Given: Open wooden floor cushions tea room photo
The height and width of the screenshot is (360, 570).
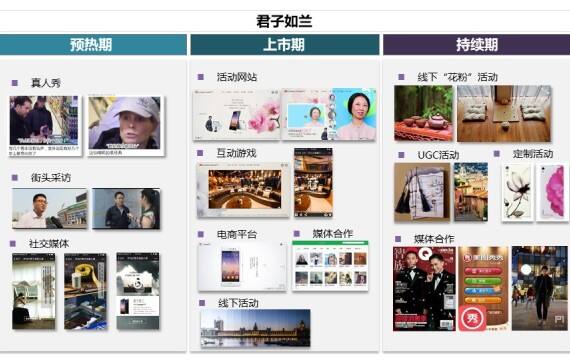Looking at the screenshot, I should [x=504, y=113].
